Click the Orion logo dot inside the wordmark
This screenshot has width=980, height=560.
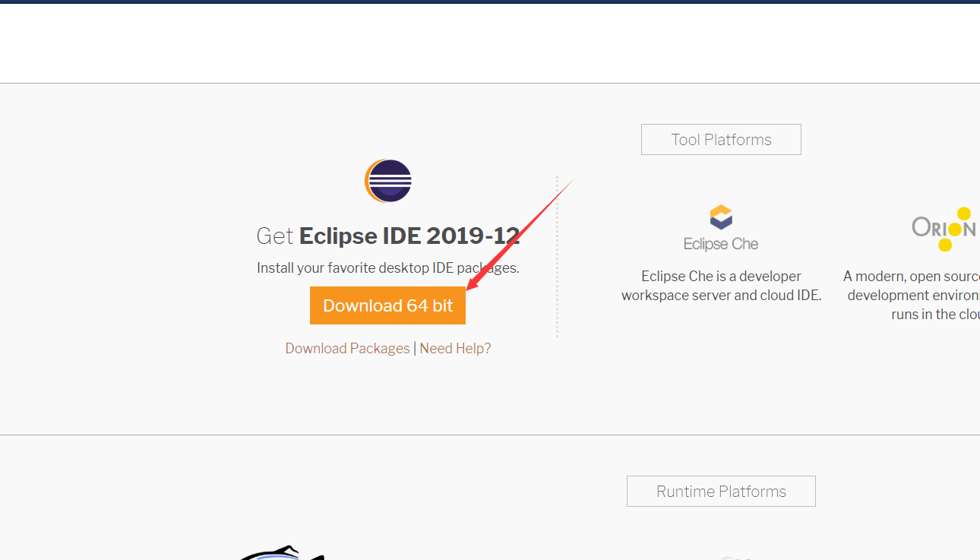point(956,228)
